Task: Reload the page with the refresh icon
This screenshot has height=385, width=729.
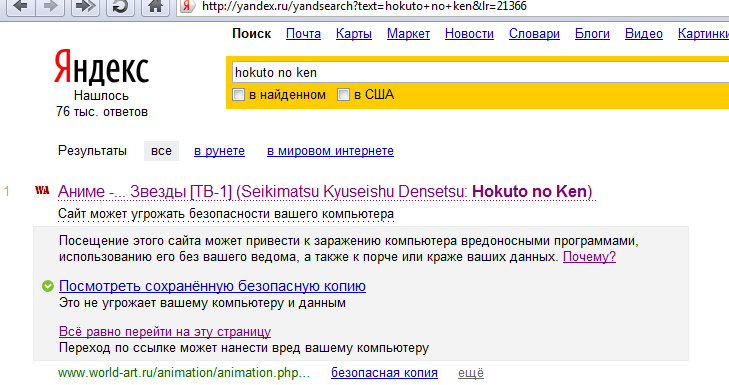Action: (x=120, y=7)
